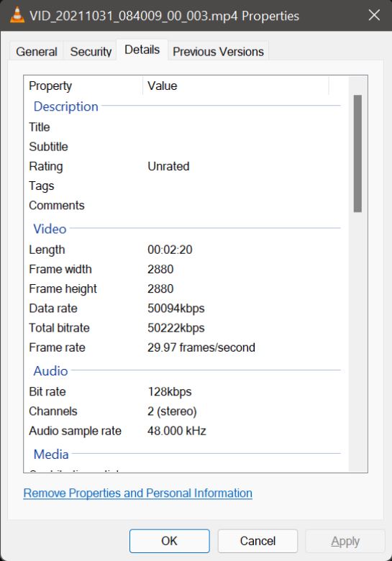The width and height of the screenshot is (392, 561).
Task: Select the Length row value 00:02:20
Action: tap(170, 250)
